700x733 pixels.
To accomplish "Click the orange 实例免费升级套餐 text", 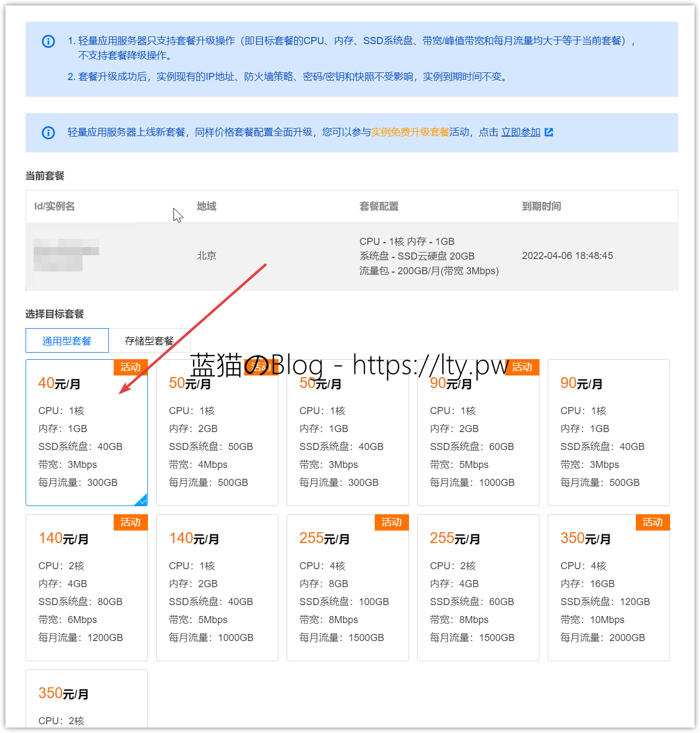I will click(x=410, y=132).
